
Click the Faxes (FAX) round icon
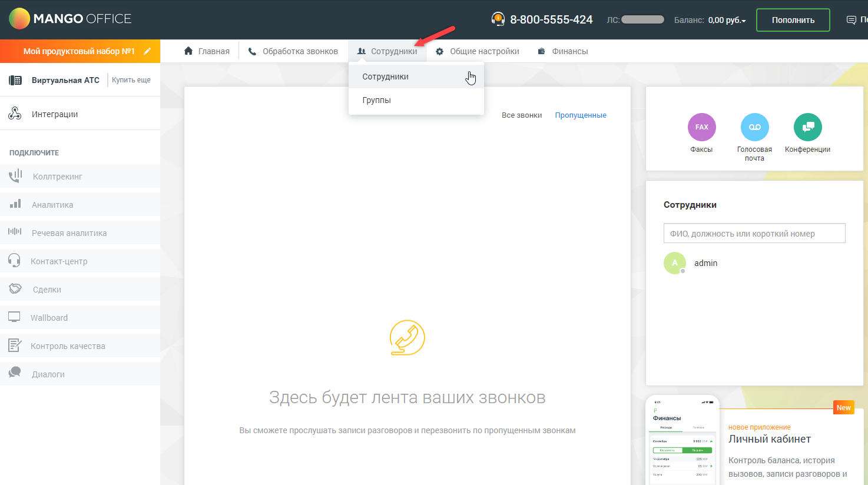coord(701,127)
